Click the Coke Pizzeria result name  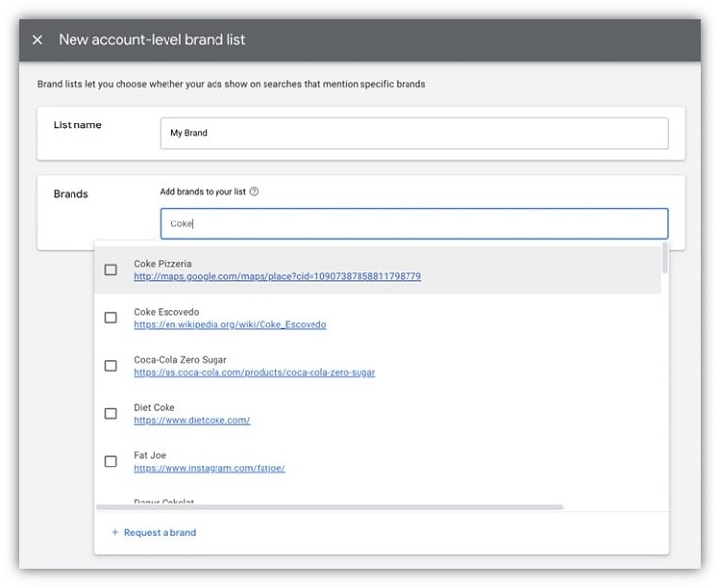click(x=163, y=264)
